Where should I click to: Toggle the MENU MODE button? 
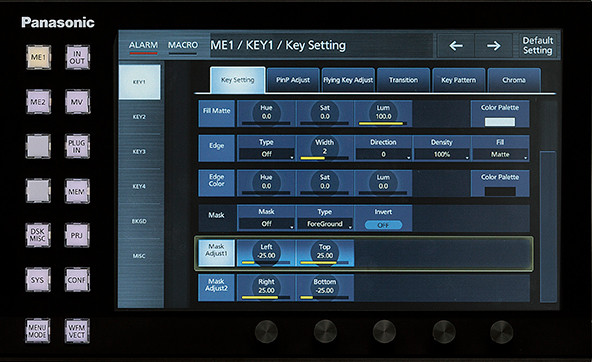pyautogui.click(x=38, y=331)
